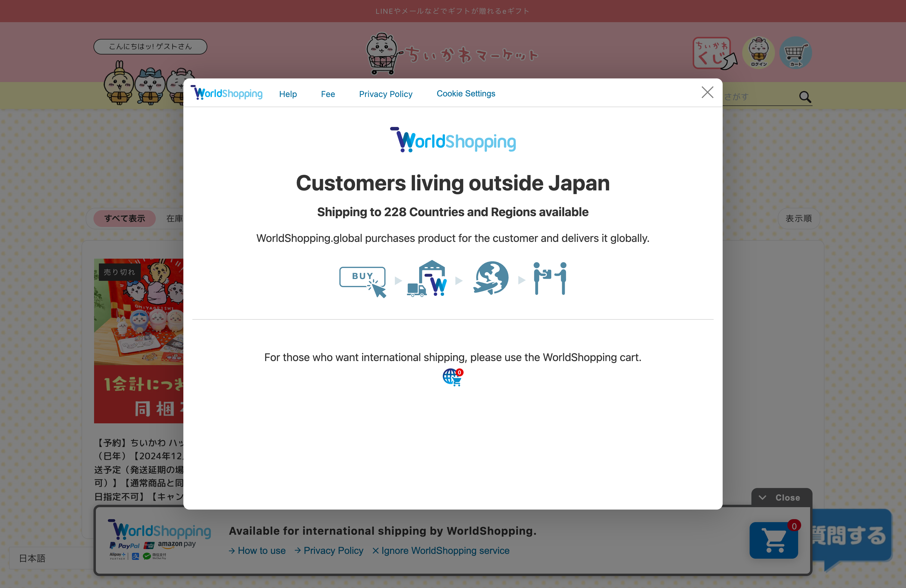
Task: Open Cookie Settings in modal header
Action: tap(466, 94)
